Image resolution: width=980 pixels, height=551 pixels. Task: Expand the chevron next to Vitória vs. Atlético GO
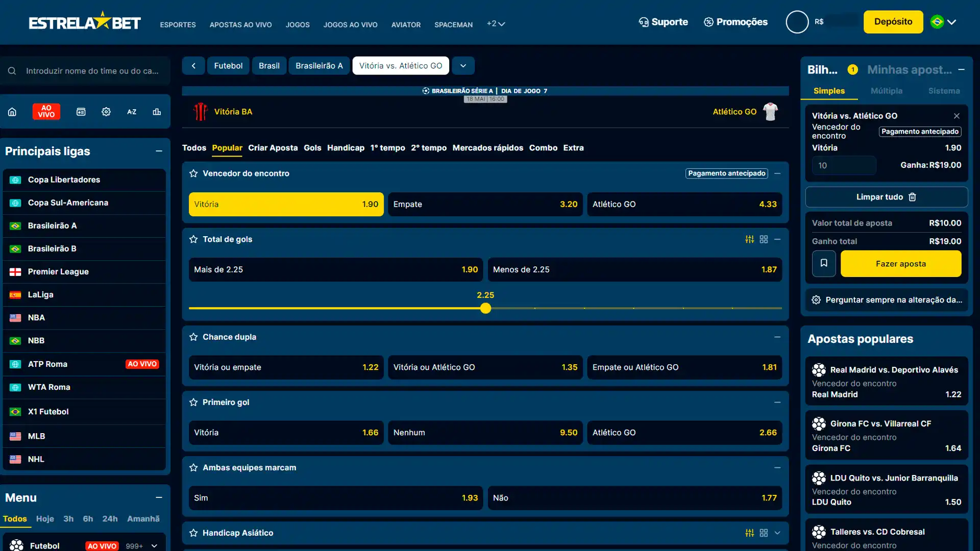463,65
